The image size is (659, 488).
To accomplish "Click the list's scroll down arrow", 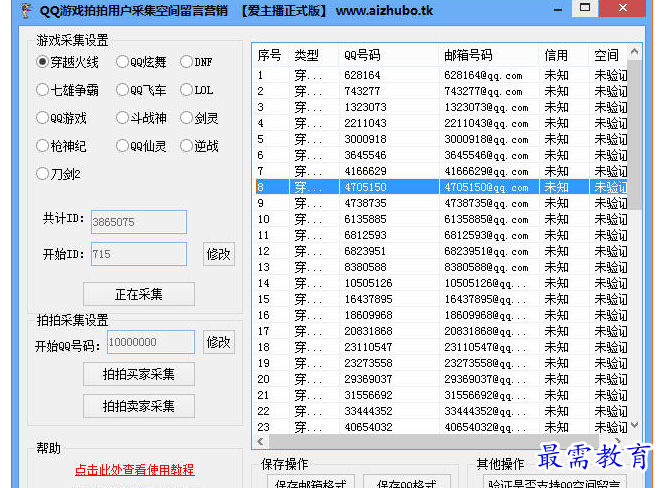I will 634,425.
